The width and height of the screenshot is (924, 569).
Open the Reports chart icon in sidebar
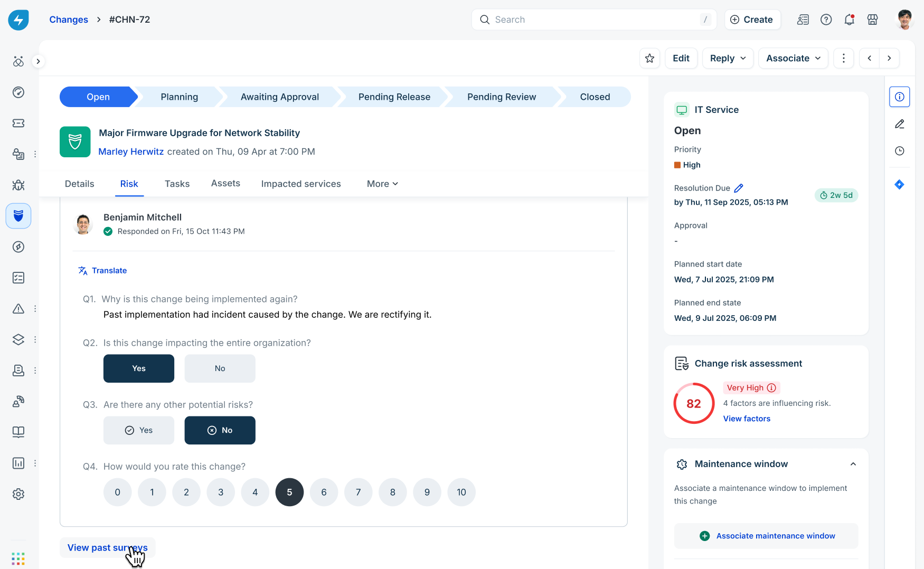[x=18, y=463]
